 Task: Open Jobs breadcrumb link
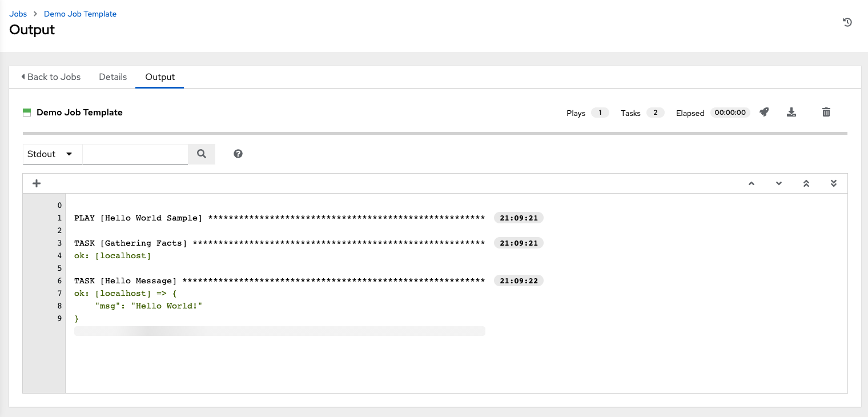tap(18, 14)
